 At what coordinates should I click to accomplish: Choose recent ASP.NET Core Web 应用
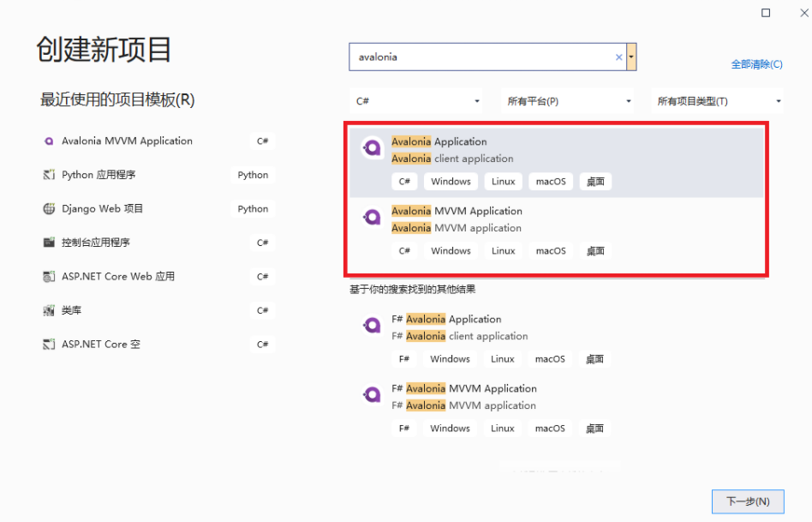158,277
